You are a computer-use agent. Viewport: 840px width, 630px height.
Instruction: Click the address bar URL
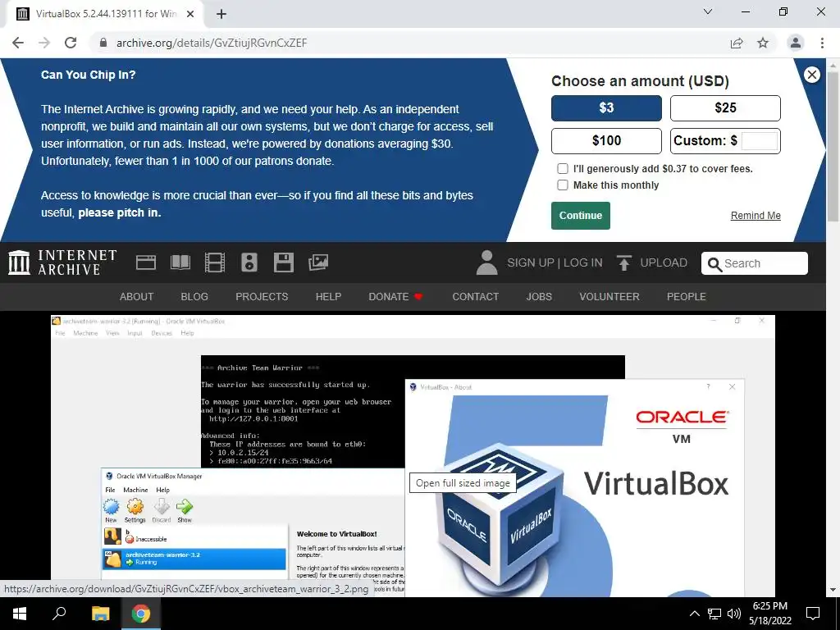tap(212, 43)
